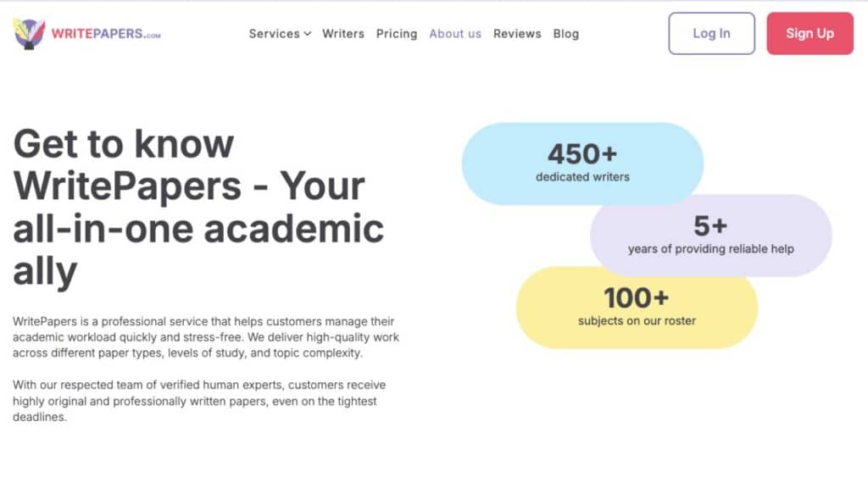
Task: Click the 100+ number in the yellow bubble
Action: [637, 298]
